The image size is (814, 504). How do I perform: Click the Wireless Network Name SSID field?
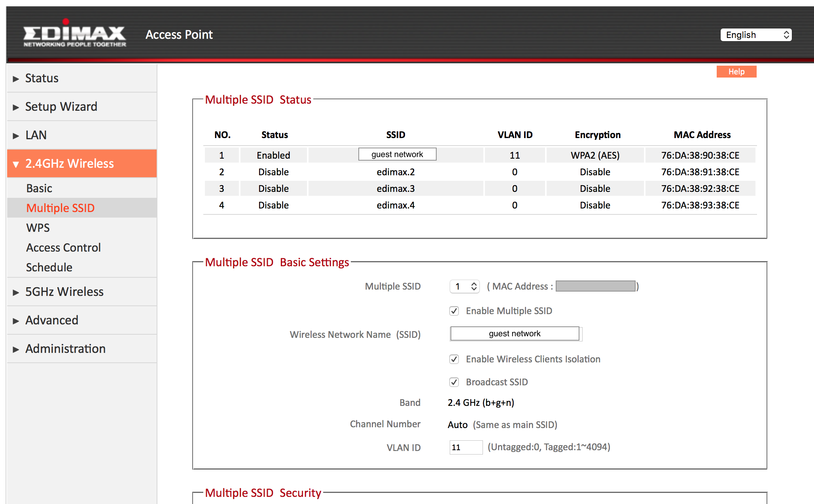515,333
